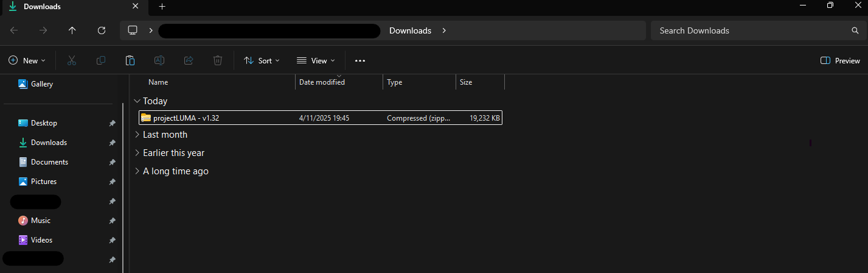Click the Compressed (zipp... type cell
Screen dimensions: 868x273
(x=418, y=118)
